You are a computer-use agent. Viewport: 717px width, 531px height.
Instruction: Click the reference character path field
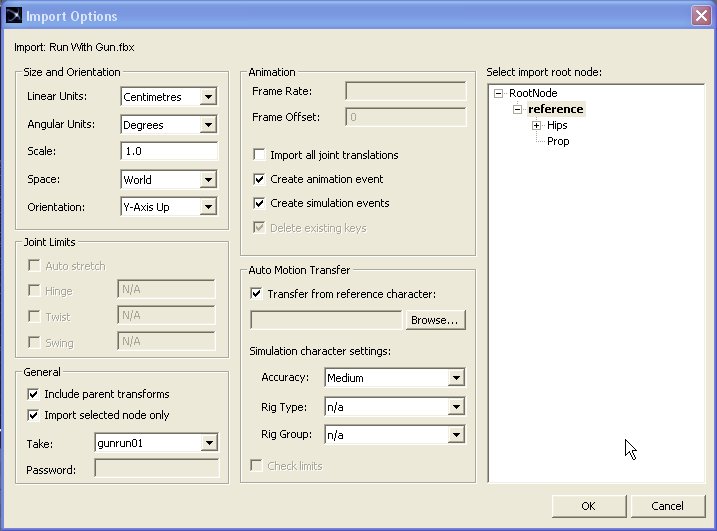click(326, 320)
